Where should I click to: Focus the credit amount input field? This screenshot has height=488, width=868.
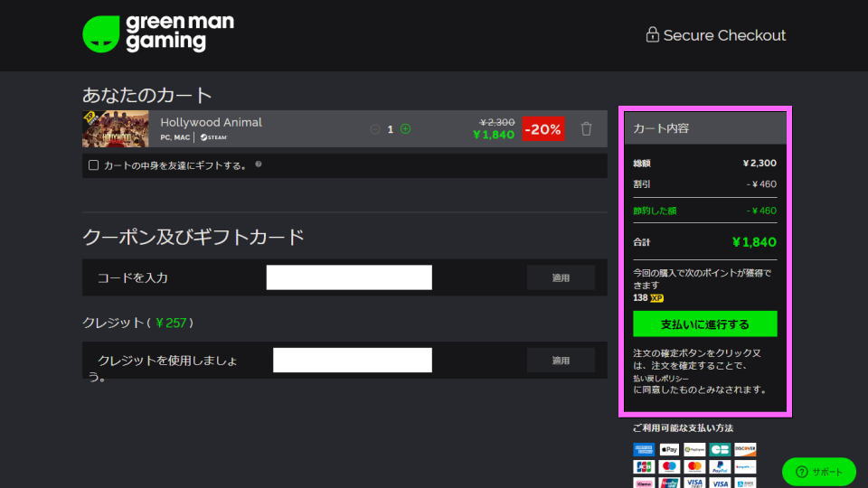coord(353,361)
